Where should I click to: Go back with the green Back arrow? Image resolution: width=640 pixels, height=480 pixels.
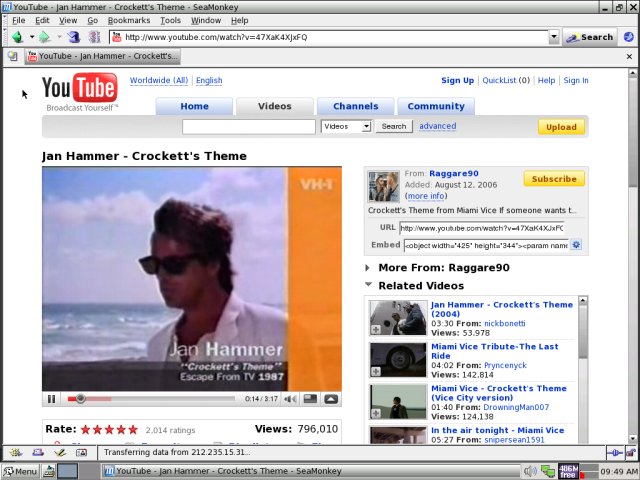[x=18, y=37]
